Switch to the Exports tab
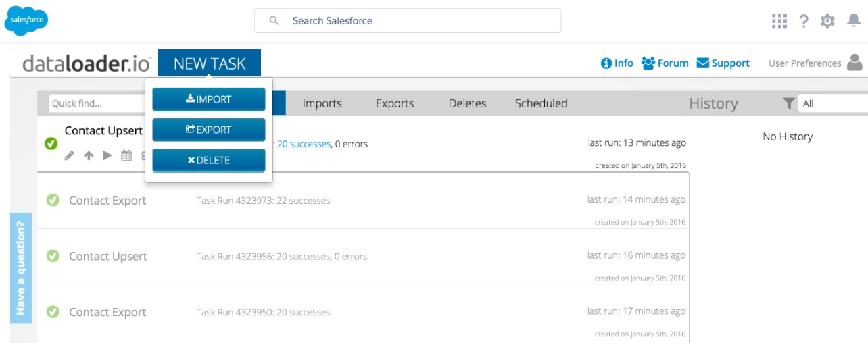The width and height of the screenshot is (868, 343). pyautogui.click(x=395, y=103)
